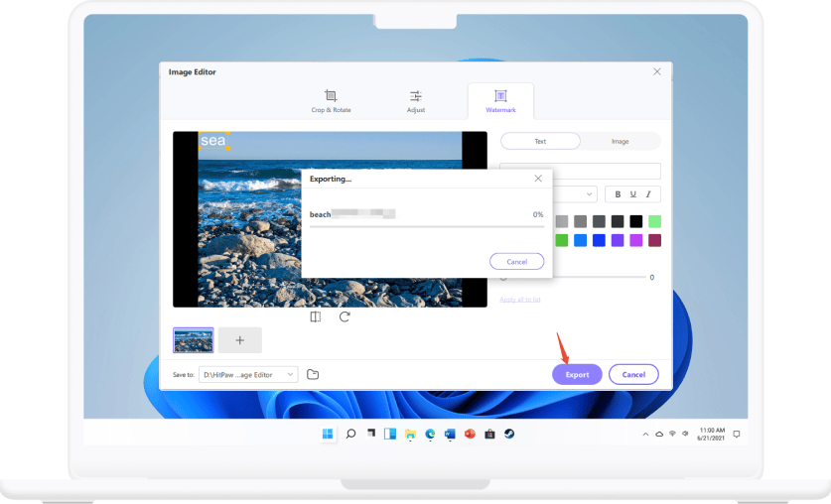Open Steam from the taskbar
This screenshot has width=831, height=504.
tap(509, 435)
